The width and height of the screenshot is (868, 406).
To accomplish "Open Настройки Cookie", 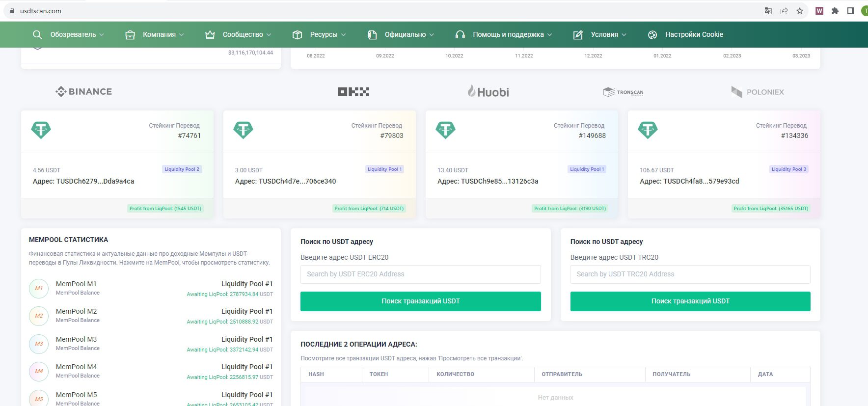I will pos(694,34).
